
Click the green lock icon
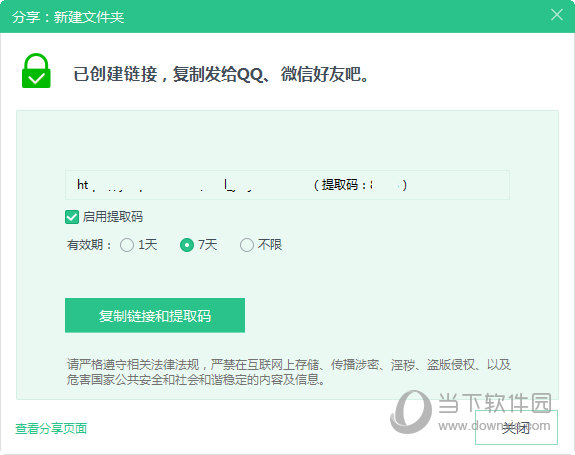tap(36, 71)
